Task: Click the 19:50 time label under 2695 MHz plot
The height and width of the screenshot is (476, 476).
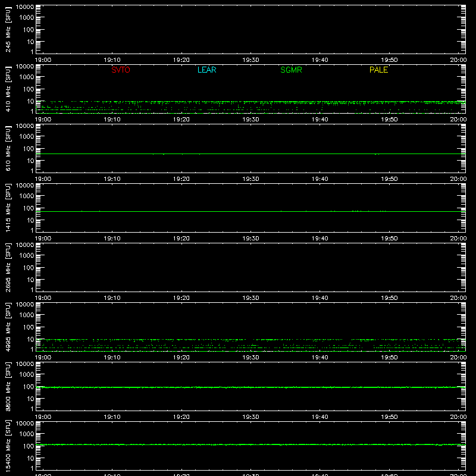Action: coord(389,298)
